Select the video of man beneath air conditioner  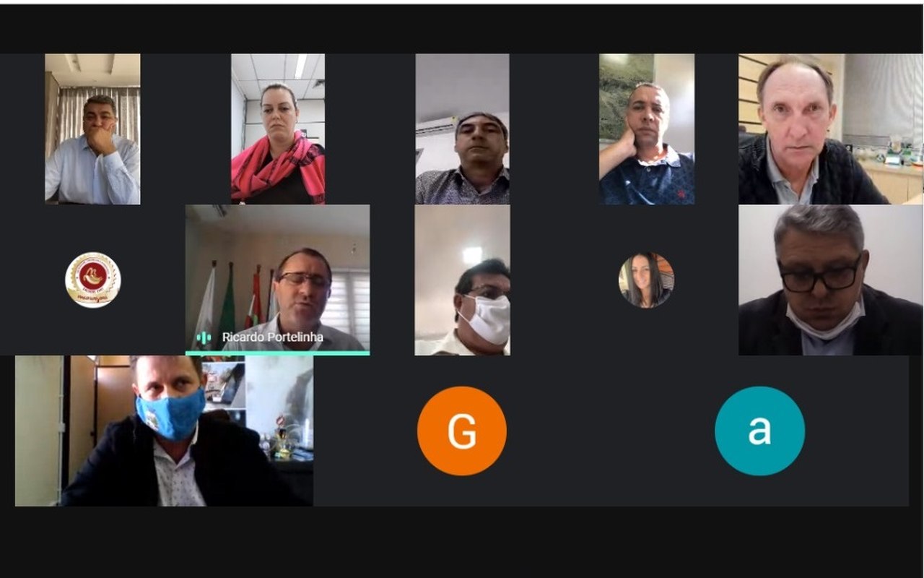462,129
